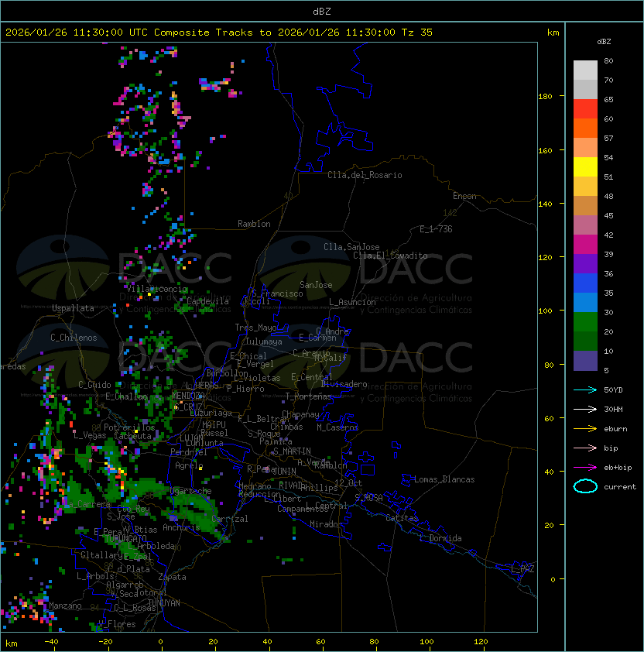Click the red 65 dBZ color swatch
Image resolution: width=644 pixels, height=652 pixels.
click(x=585, y=108)
